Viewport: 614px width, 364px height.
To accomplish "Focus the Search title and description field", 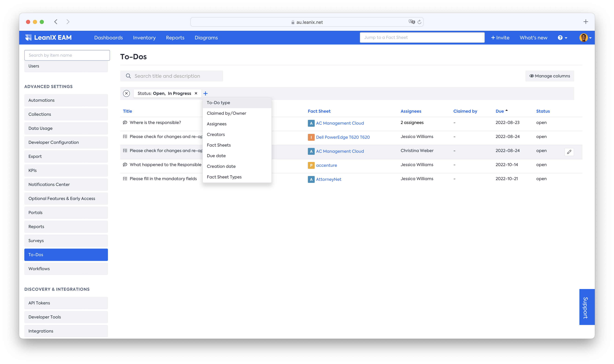I will (172, 76).
